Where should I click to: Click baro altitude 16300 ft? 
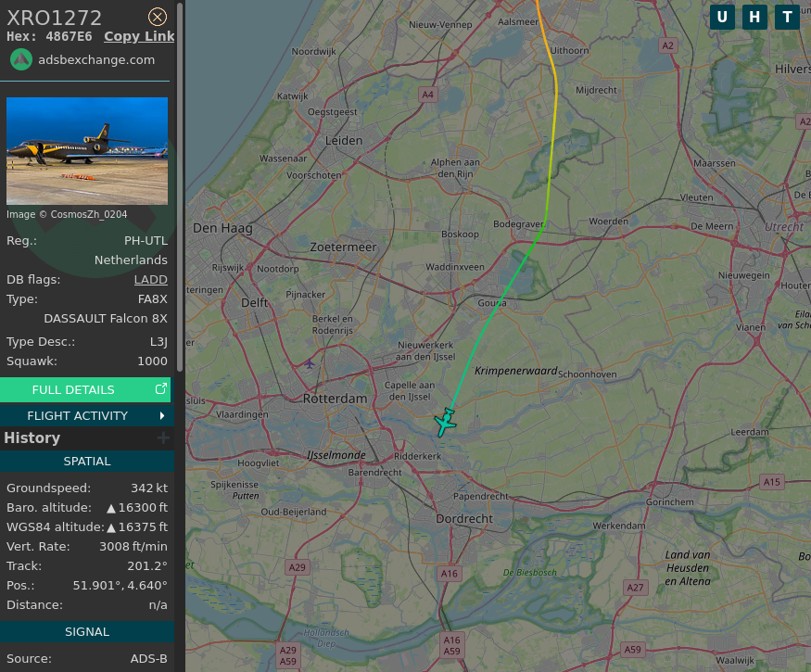point(143,508)
